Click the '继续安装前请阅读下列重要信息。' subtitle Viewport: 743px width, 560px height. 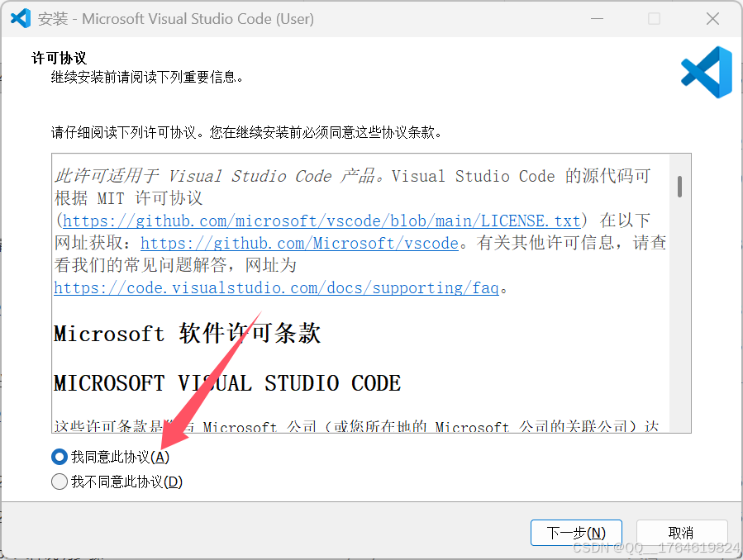(147, 77)
